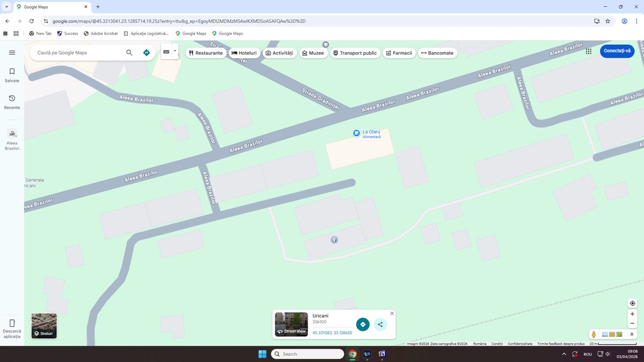Center map on your location
This screenshot has width=644, height=362.
pos(633,304)
